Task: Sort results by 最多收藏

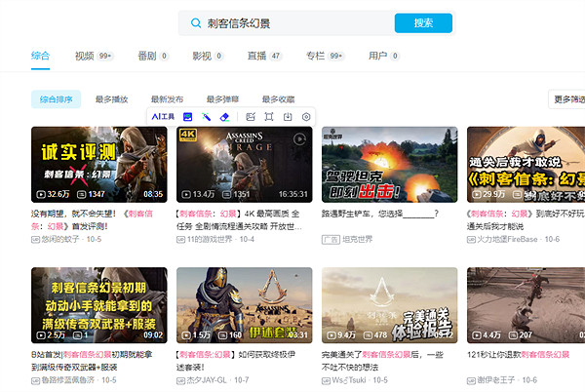Action: (x=278, y=98)
